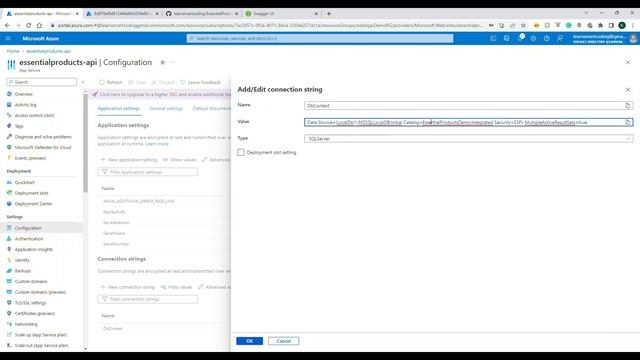Click upgrade to higher SKU banner
640x360 pixels.
click(x=161, y=94)
